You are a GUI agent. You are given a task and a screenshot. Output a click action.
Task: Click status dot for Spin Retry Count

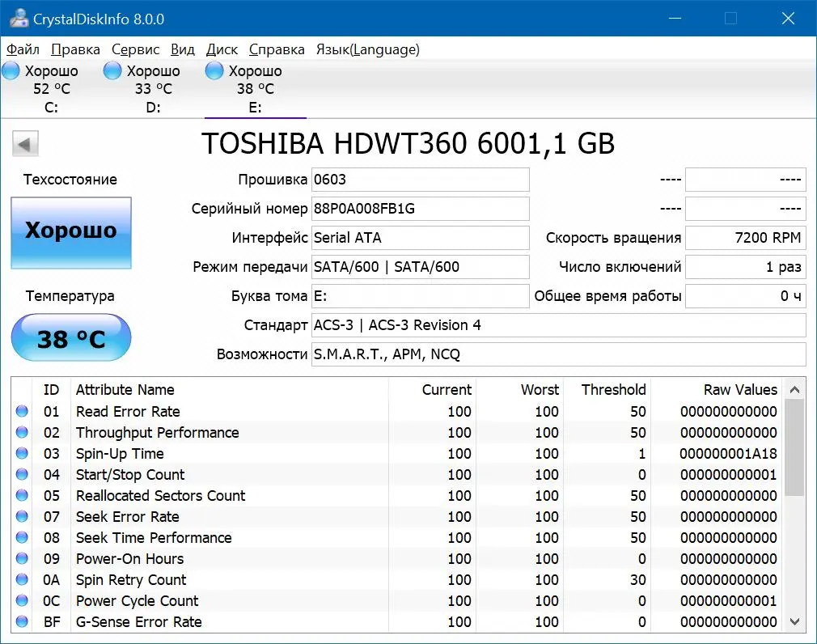[x=22, y=579]
